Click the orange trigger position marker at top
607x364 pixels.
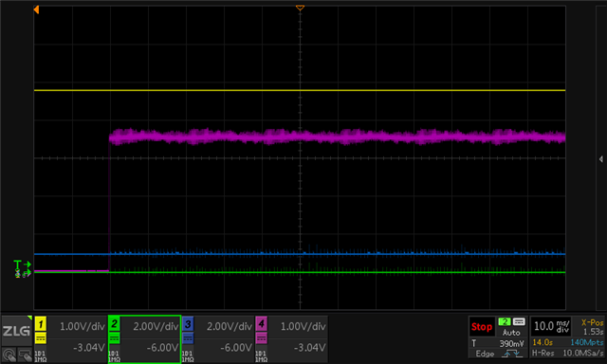pos(300,8)
